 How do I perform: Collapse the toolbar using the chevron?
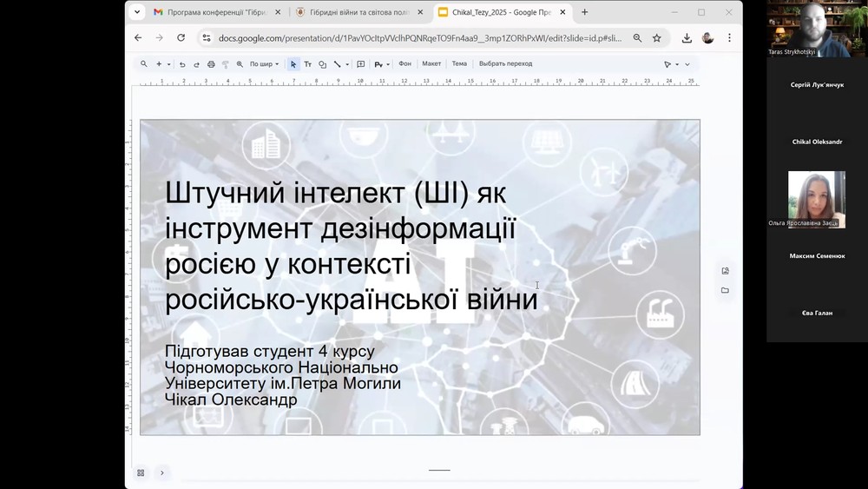[x=687, y=64]
